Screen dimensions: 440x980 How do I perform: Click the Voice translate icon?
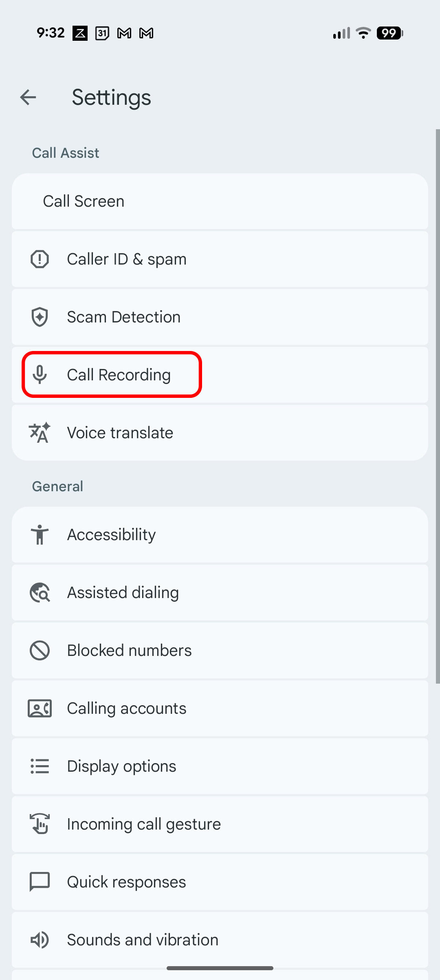(x=40, y=432)
